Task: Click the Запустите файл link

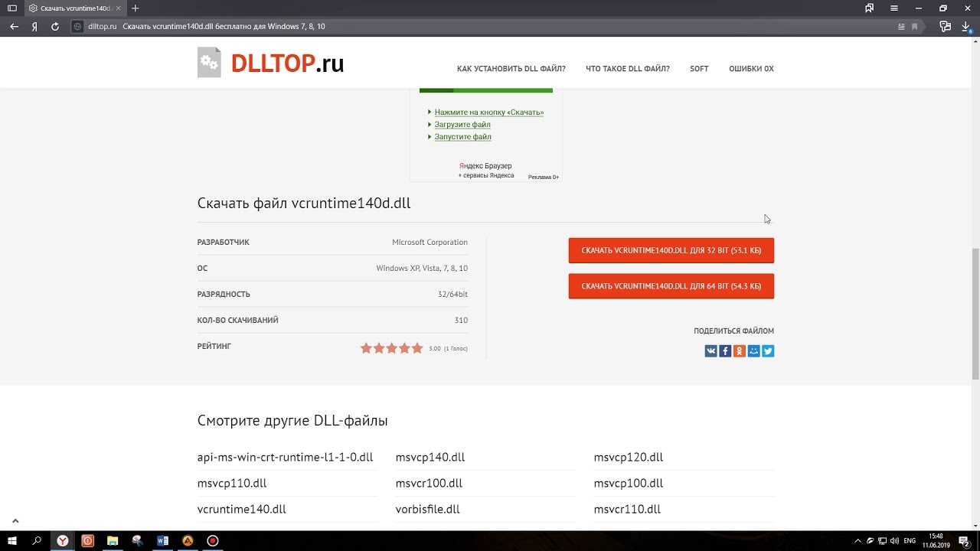Action: (463, 137)
